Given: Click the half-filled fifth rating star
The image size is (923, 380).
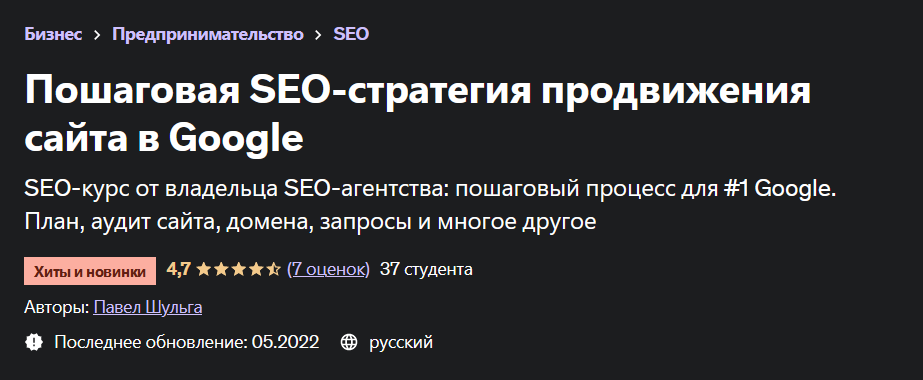Looking at the screenshot, I should click(273, 270).
